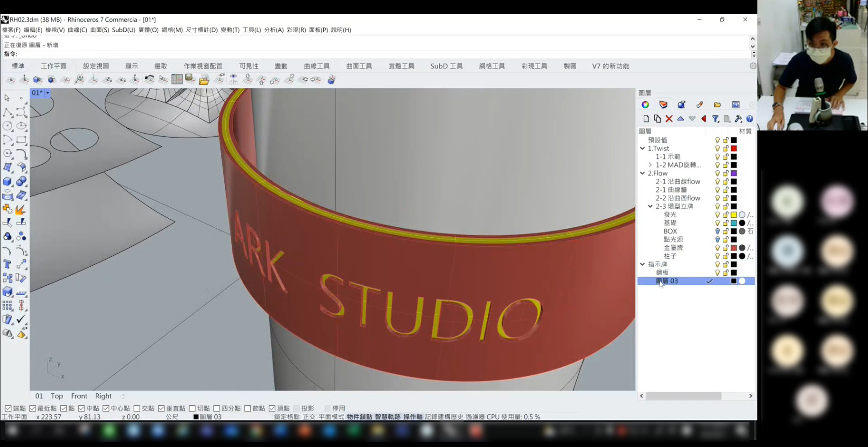Select the 鋼板 layer row
Image resolution: width=868 pixels, height=447 pixels.
(x=696, y=272)
